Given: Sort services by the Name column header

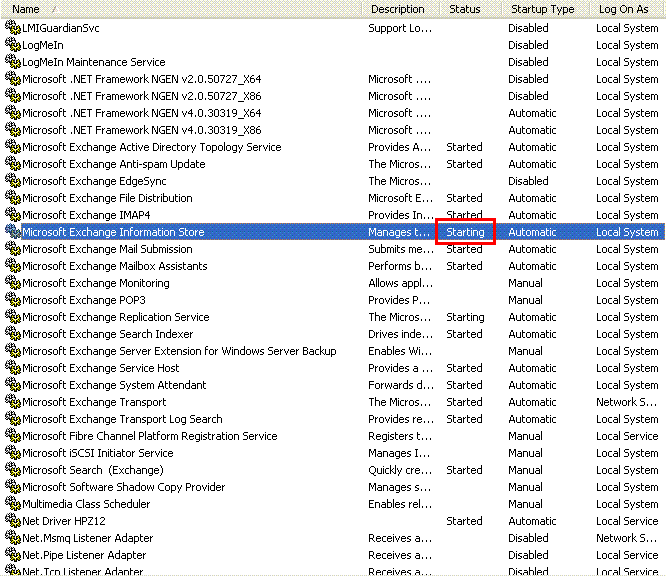Looking at the screenshot, I should [181, 9].
